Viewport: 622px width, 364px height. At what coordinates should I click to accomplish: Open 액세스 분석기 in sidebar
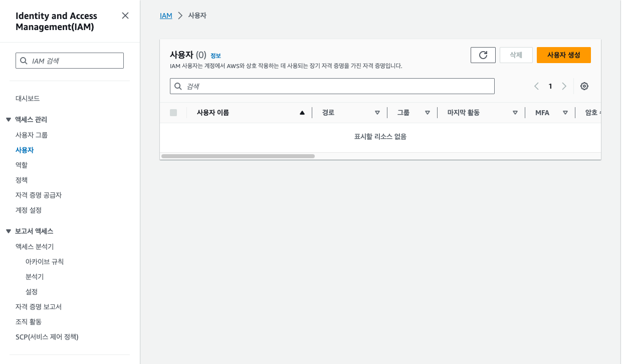tap(35, 247)
